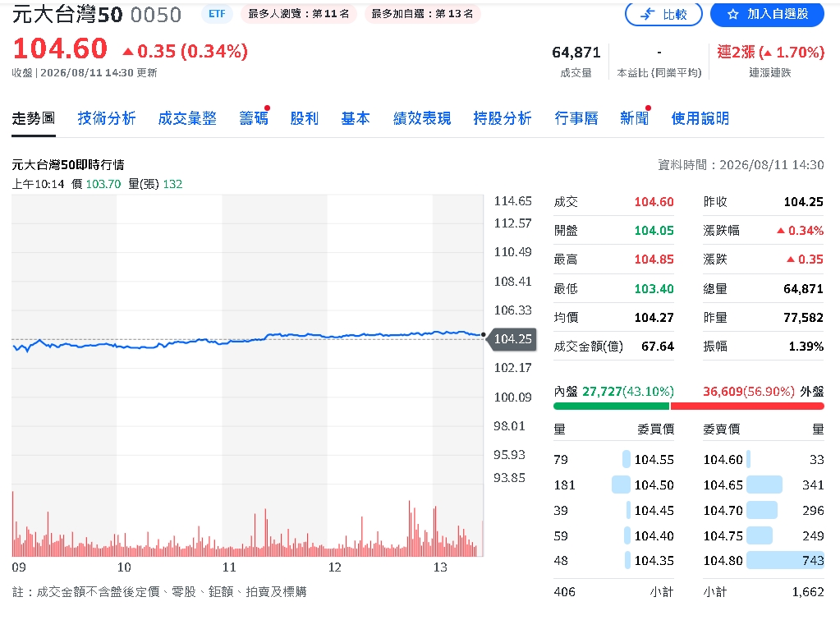840x620 pixels.
Task: Click bid price 104.40
Action: coord(654,536)
